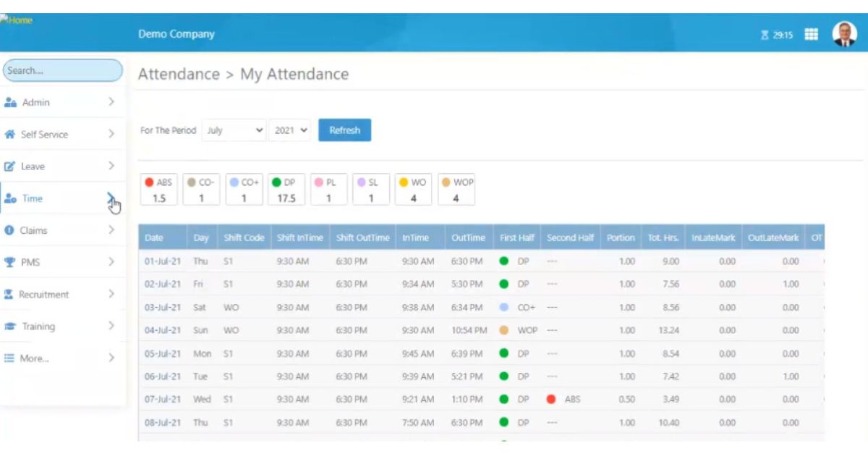This screenshot has width=868, height=454.
Task: Click inside the Search input field
Action: [x=61, y=70]
